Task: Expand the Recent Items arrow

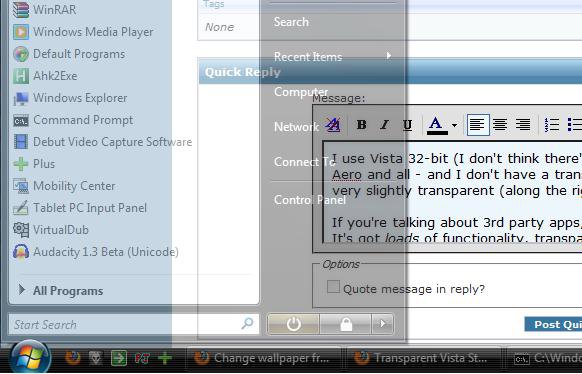Action: pos(388,56)
